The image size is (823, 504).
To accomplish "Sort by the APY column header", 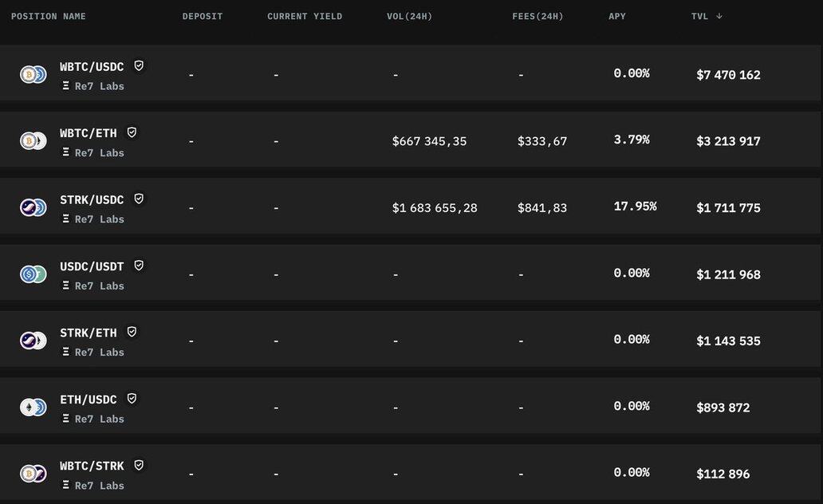I will (616, 16).
